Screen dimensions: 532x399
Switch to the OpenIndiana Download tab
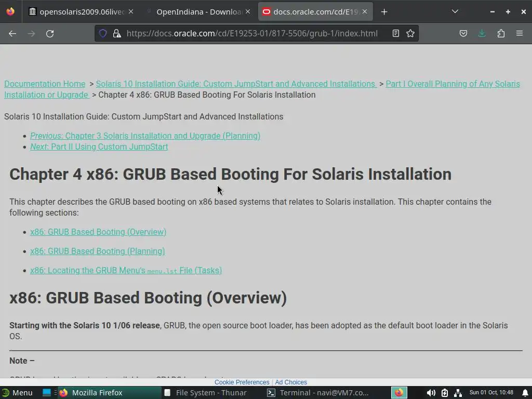198,12
